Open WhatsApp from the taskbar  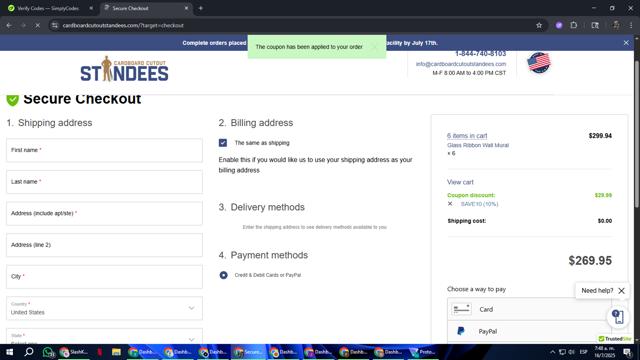click(x=48, y=352)
